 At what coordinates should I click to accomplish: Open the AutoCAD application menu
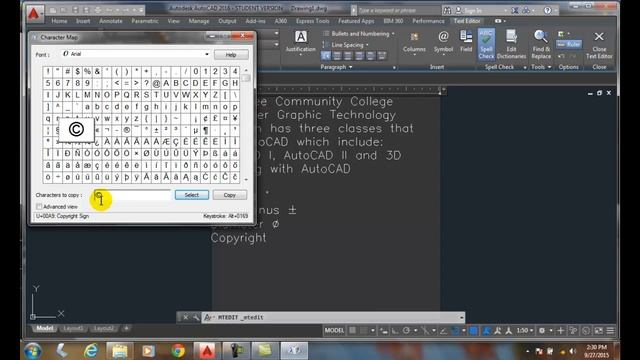pos(34,13)
